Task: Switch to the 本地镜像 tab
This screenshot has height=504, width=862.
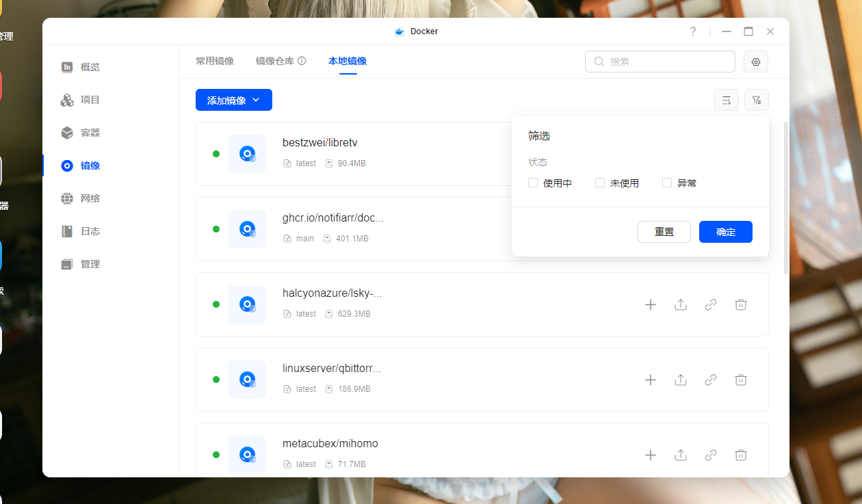Action: point(348,61)
